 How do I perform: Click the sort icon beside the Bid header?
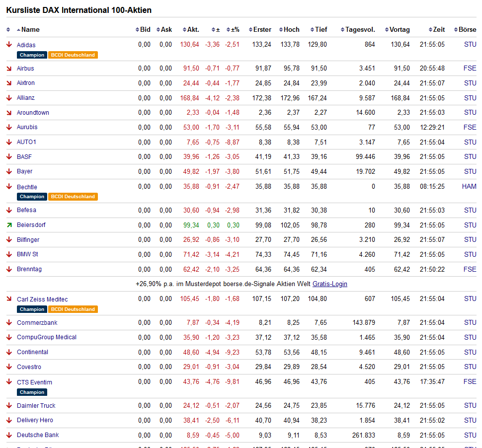tap(137, 30)
